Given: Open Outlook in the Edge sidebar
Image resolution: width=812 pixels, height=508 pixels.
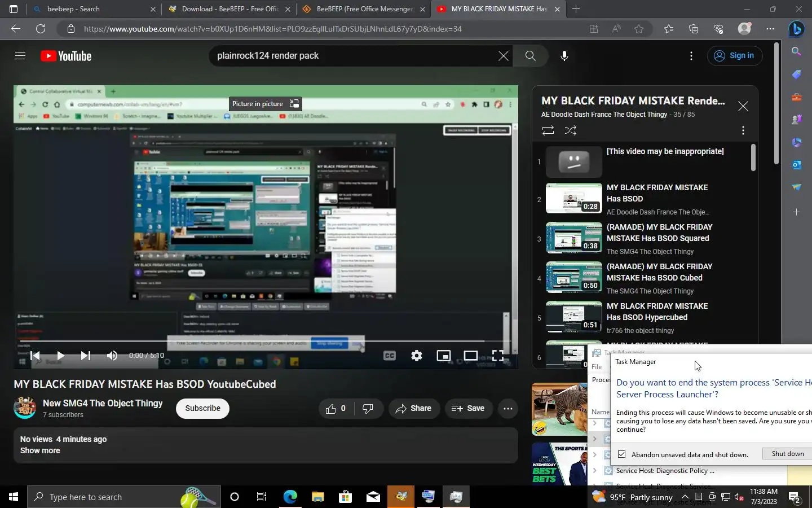Looking at the screenshot, I should coord(796,165).
